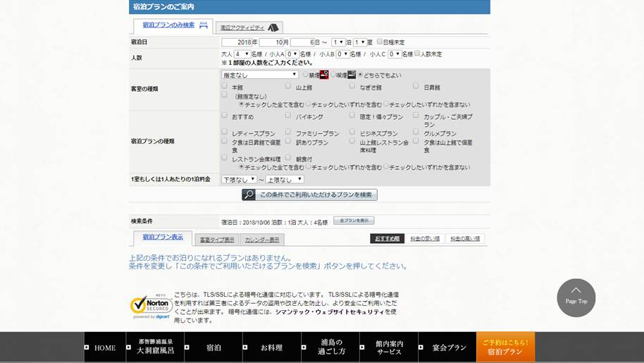Select the 客室タイプ表示 tab

coord(217,240)
